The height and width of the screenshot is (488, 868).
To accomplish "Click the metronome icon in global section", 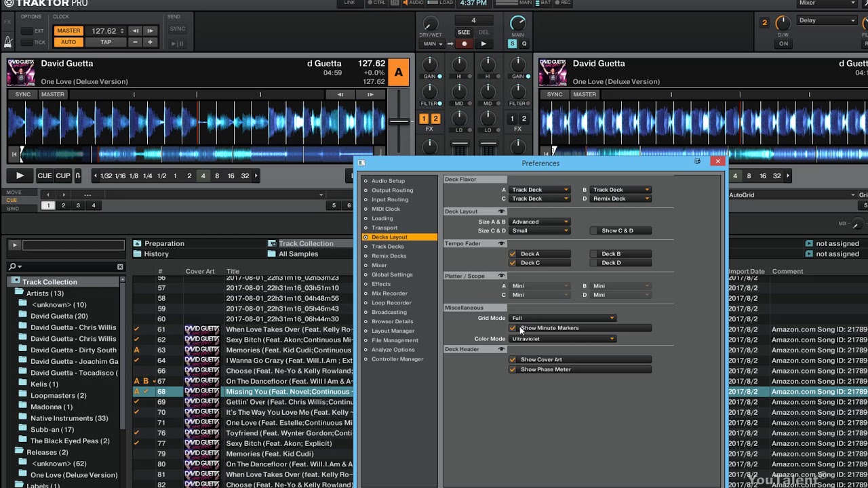I will tap(8, 42).
